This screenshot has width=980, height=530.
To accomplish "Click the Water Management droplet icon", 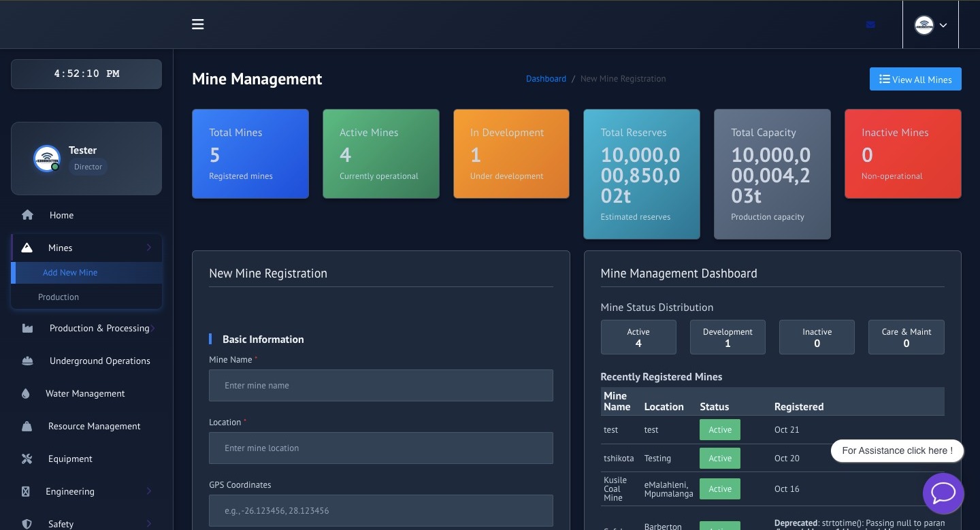I will 26,393.
